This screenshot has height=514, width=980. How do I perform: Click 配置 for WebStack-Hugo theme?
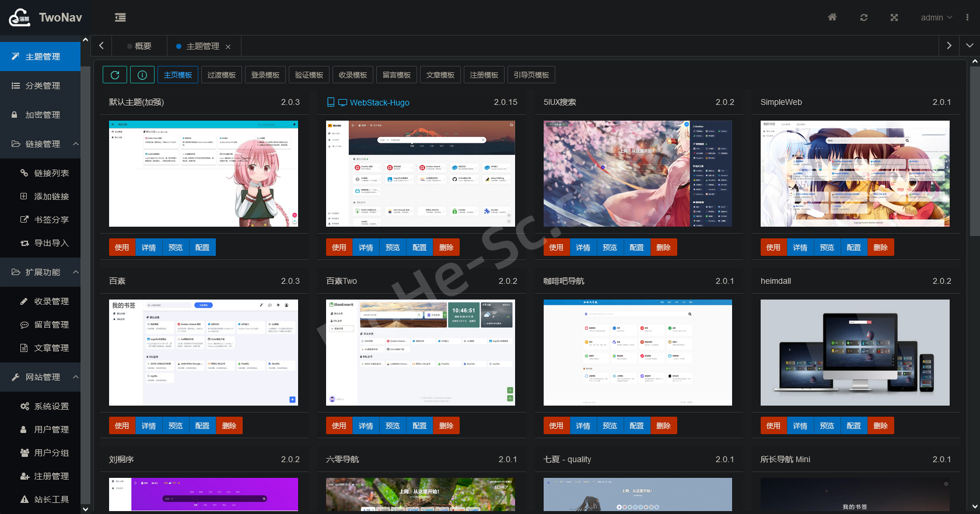coord(419,247)
